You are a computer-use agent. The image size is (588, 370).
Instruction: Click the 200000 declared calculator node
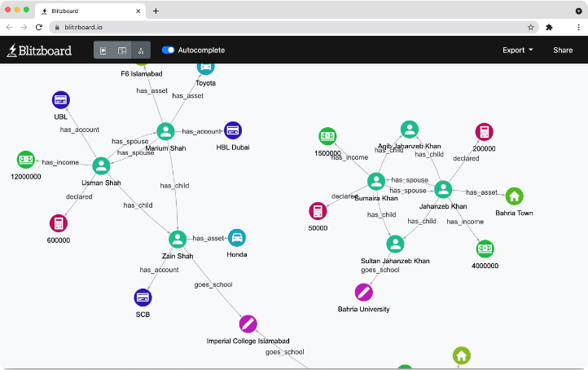(484, 132)
